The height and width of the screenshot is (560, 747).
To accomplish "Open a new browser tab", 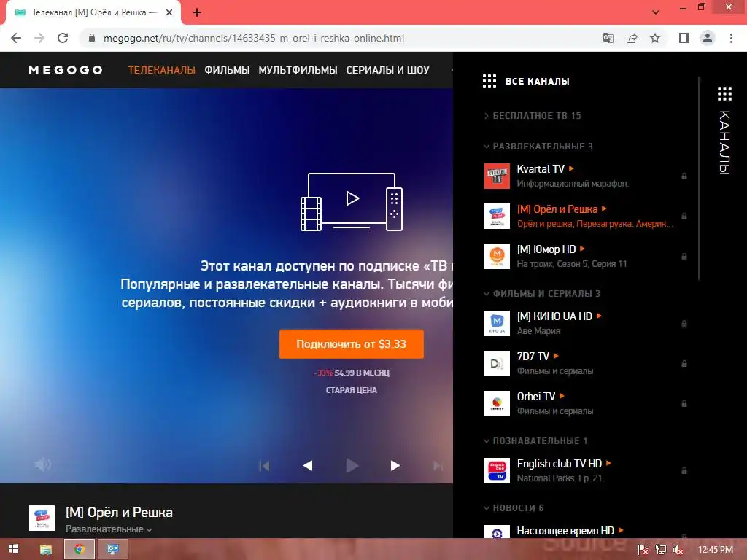I will tap(197, 13).
